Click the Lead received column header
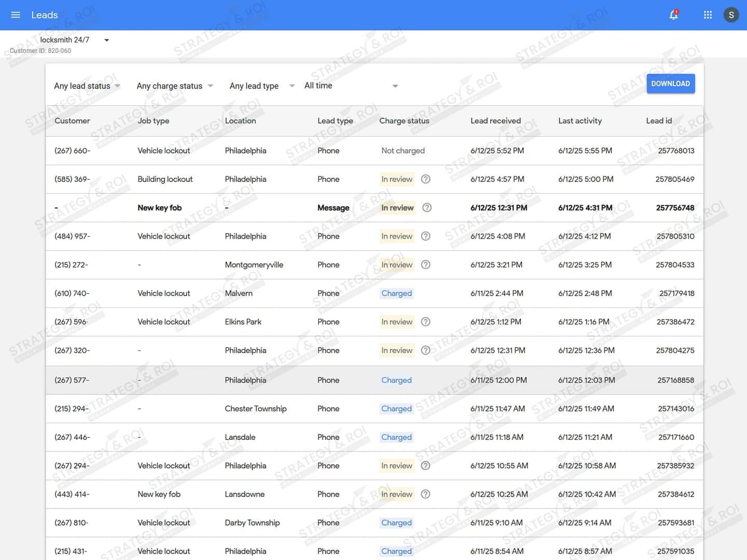Viewport: 747px width, 560px height. coord(495,121)
